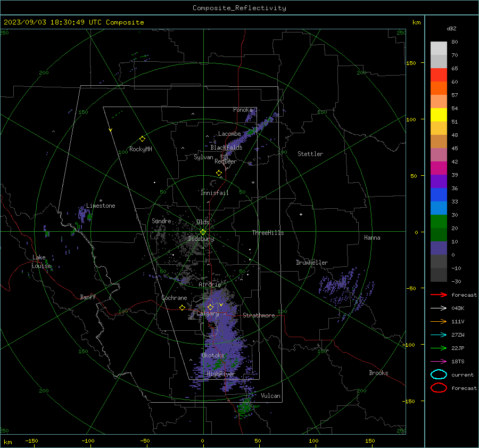The width and height of the screenshot is (479, 448).
Task: Click the yellow diamond marker near RockyMH
Action: coord(142,139)
